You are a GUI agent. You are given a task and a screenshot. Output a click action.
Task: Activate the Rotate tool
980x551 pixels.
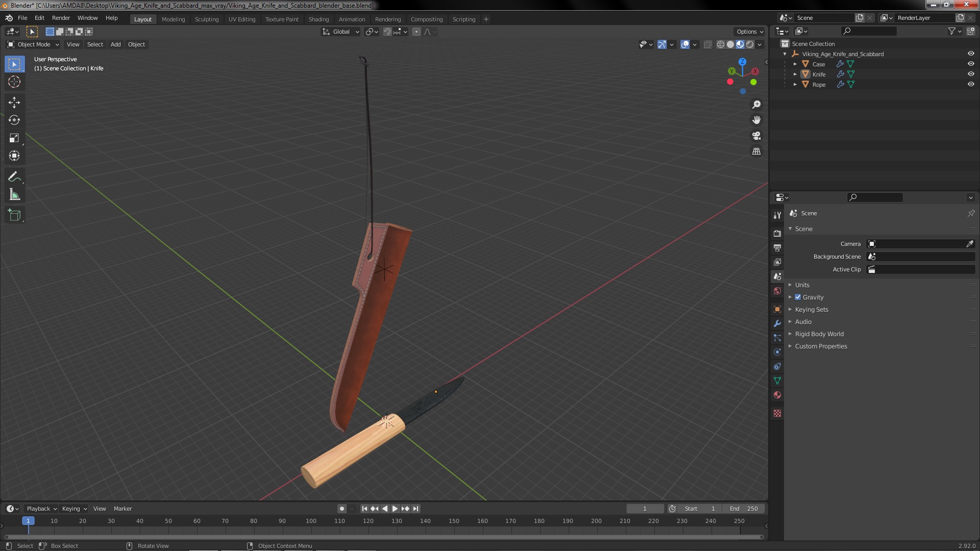coord(14,120)
